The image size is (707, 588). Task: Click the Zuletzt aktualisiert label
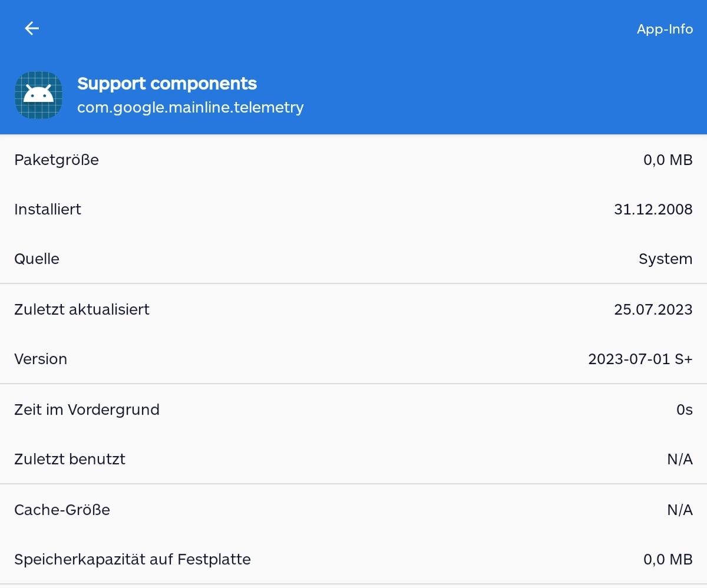[82, 309]
